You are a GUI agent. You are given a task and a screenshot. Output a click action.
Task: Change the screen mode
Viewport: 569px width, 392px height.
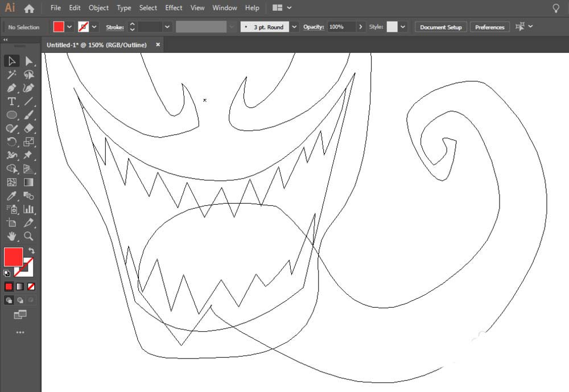point(20,315)
